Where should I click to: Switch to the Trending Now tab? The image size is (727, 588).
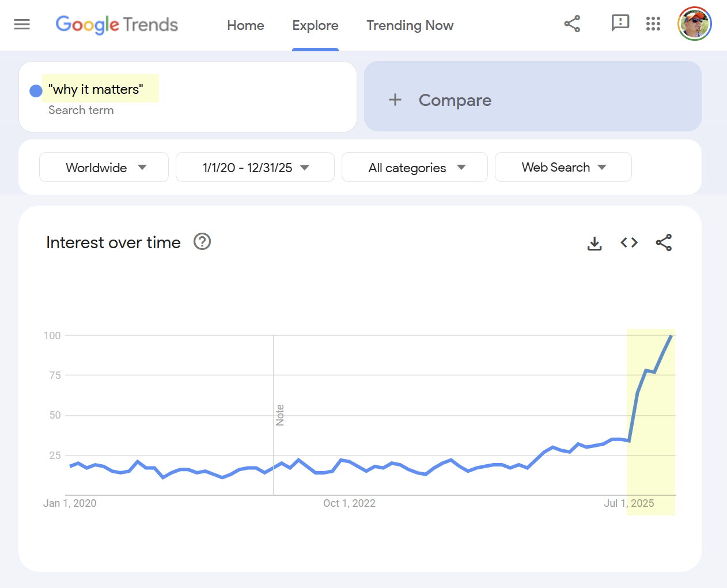(410, 25)
